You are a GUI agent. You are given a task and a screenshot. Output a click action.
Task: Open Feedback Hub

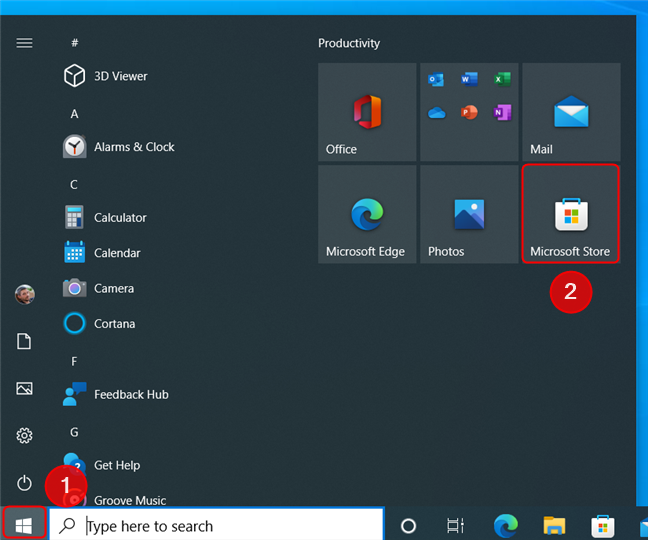[x=116, y=394]
